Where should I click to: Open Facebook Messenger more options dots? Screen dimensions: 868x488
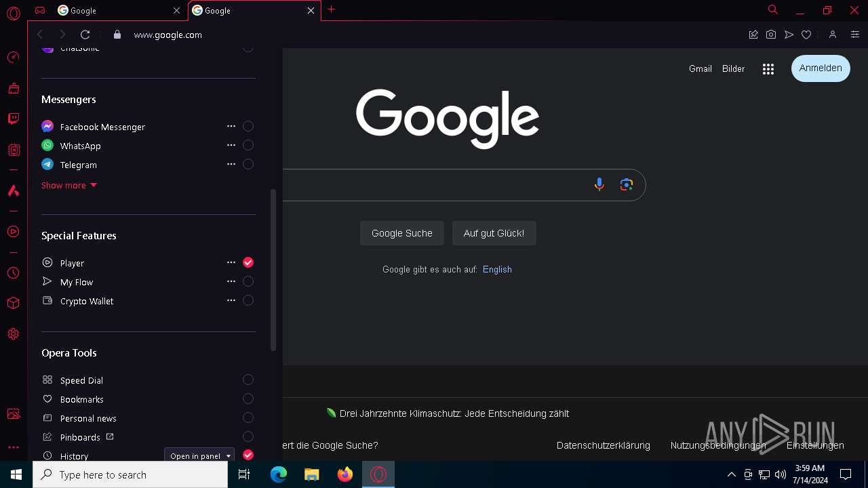click(x=231, y=126)
